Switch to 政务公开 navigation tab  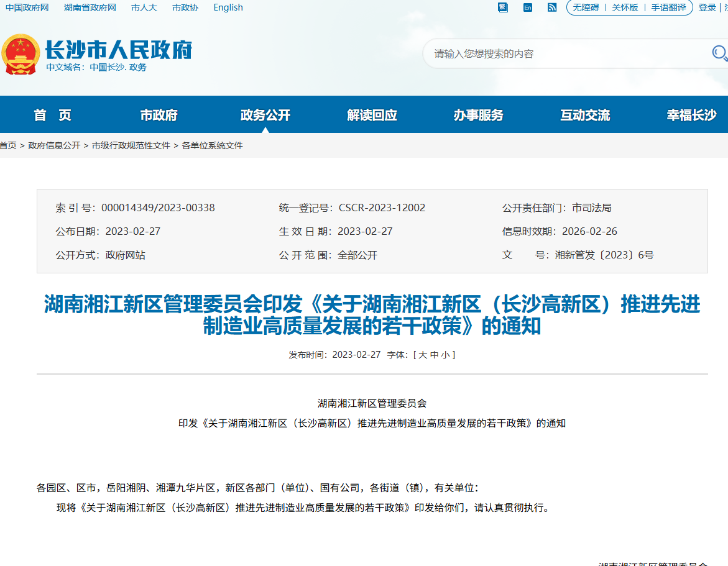[x=264, y=114]
